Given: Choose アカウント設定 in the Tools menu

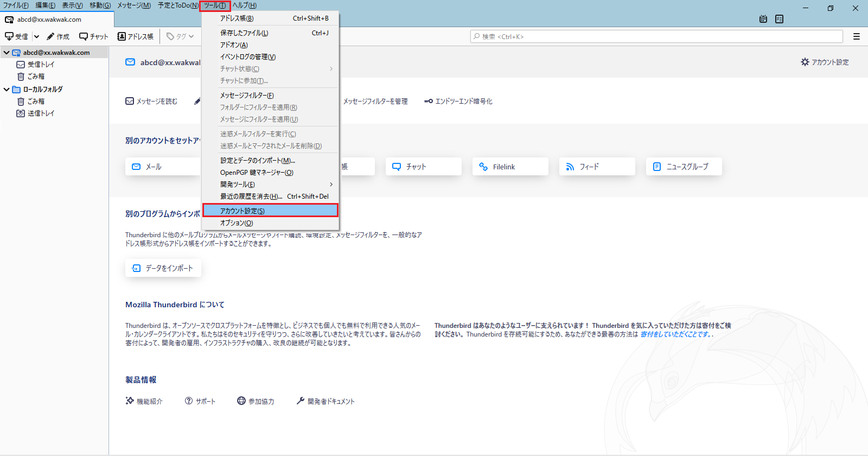Looking at the screenshot, I should coord(270,211).
